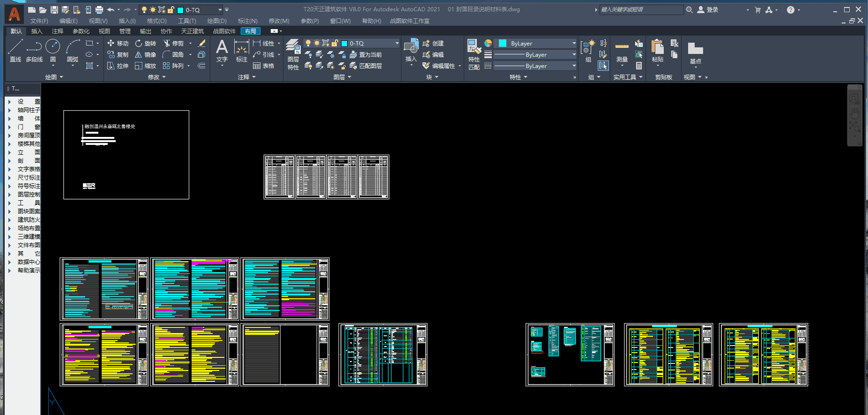Expand the 文字表格 tree item
The image size is (868, 415).
click(x=9, y=169)
